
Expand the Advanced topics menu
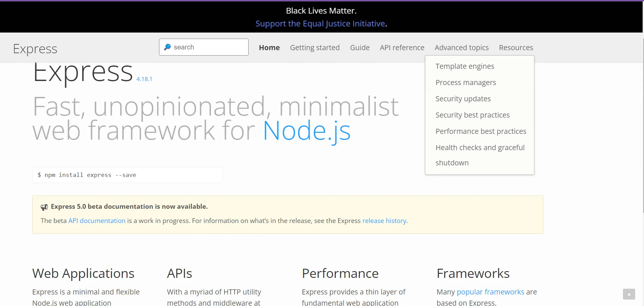click(462, 47)
